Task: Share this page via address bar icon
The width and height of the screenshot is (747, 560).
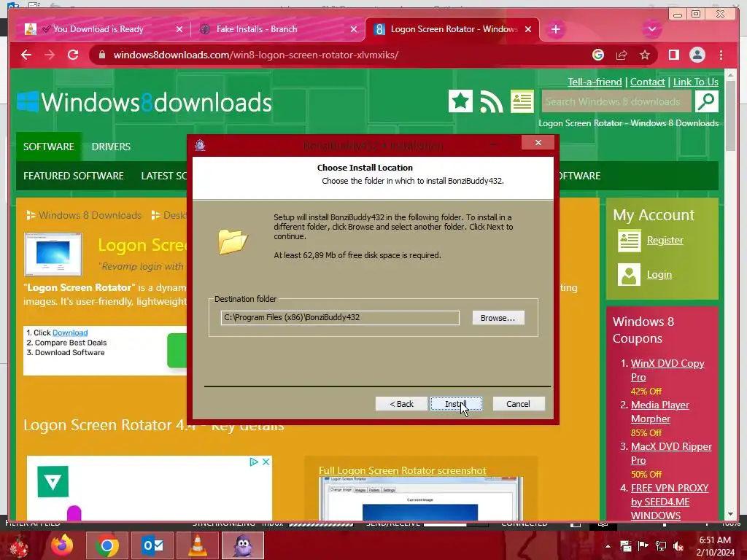Action: [622, 55]
